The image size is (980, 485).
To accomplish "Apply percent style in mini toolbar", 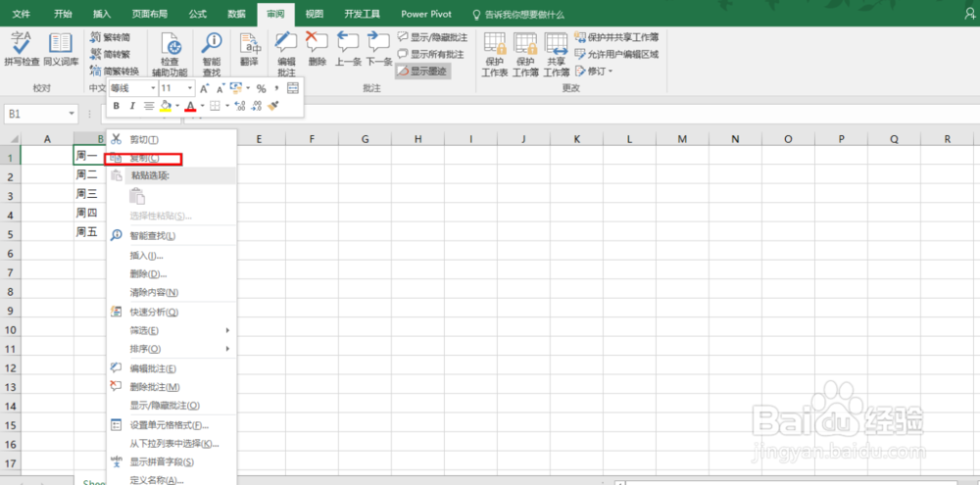I will point(262,89).
